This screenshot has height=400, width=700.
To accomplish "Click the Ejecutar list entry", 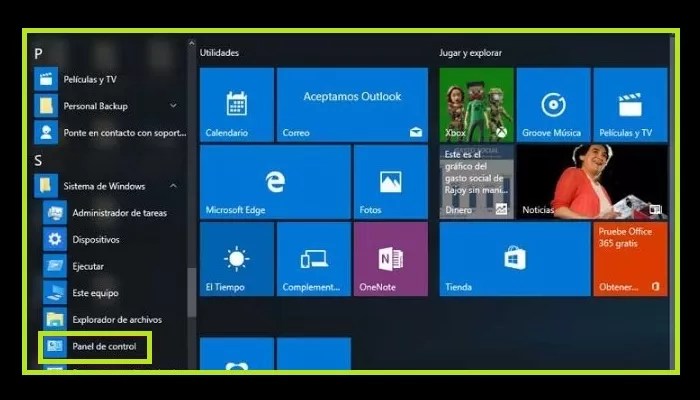I will [x=88, y=267].
